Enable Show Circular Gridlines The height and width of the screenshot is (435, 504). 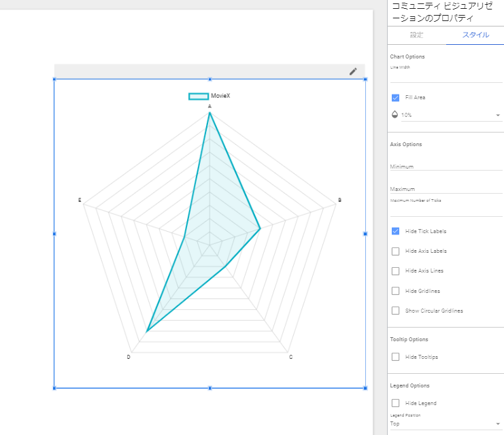coord(396,311)
